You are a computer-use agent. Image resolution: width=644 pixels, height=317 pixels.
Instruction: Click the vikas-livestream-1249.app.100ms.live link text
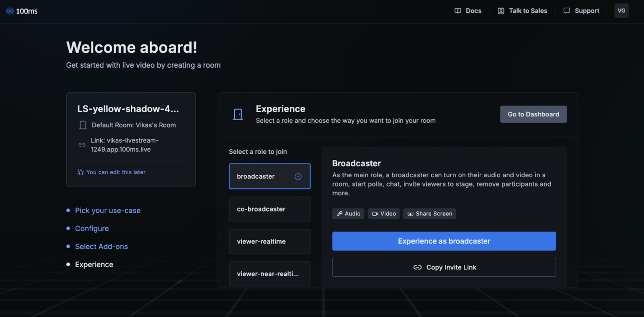125,145
